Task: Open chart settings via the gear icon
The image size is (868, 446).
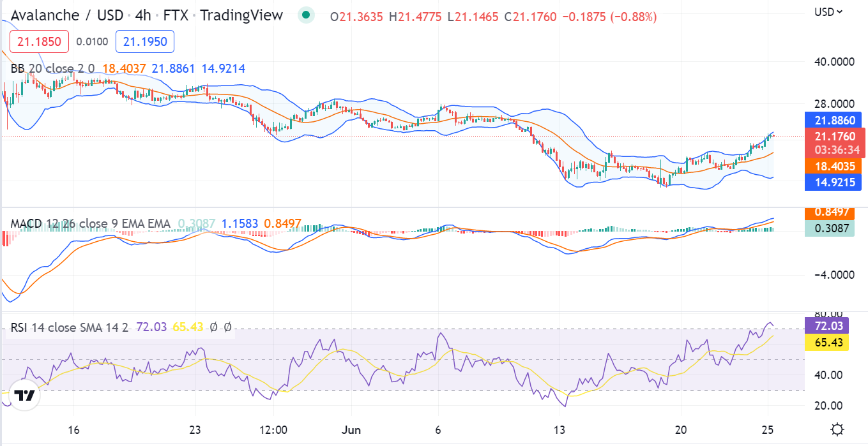Action: tap(839, 429)
